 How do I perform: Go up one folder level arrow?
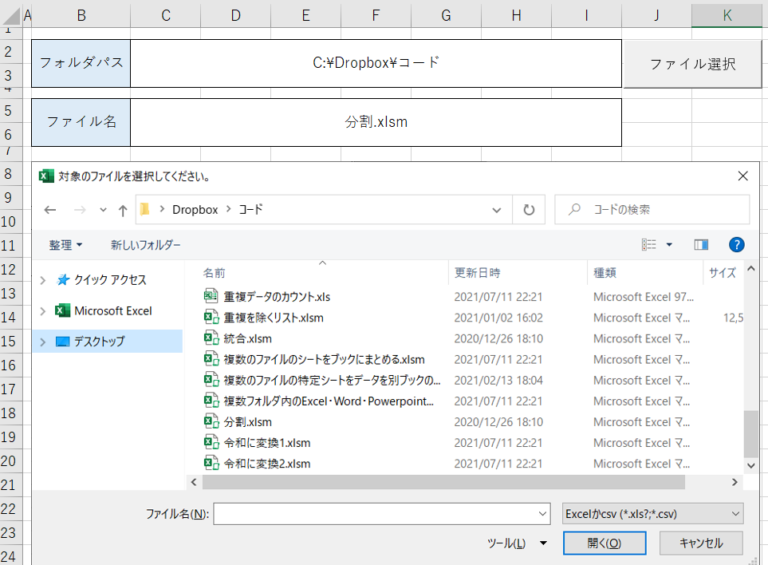click(123, 210)
